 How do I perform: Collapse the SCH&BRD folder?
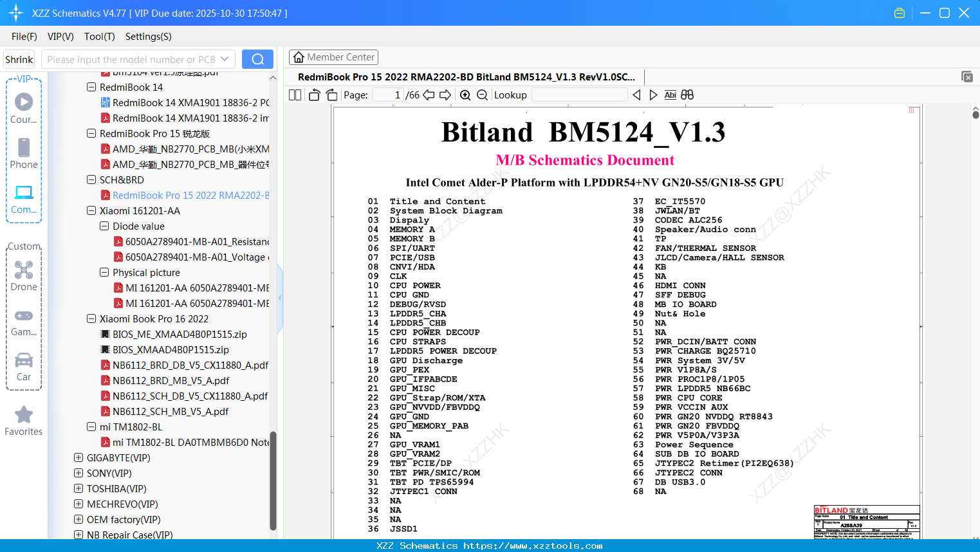pyautogui.click(x=91, y=180)
